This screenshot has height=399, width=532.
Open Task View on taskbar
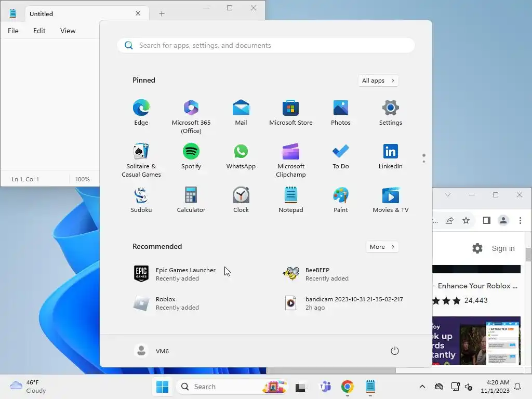[300, 387]
